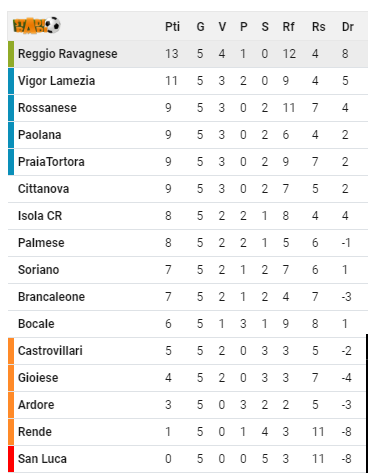Screen dimensions: 368x473
Task: Click the blue marker beside Paolana
Action: [x=11, y=135]
